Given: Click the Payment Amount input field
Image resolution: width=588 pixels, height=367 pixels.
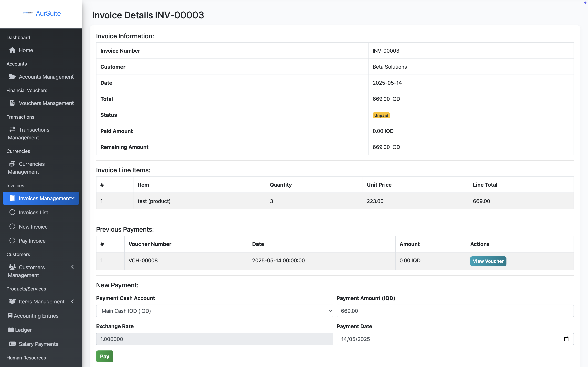Looking at the screenshot, I should click(x=455, y=311).
